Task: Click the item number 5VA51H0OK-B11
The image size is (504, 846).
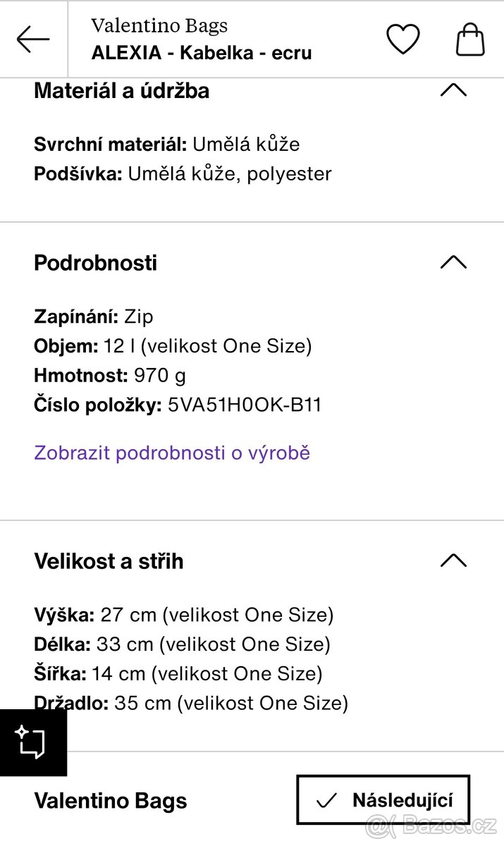Action: coord(243,405)
